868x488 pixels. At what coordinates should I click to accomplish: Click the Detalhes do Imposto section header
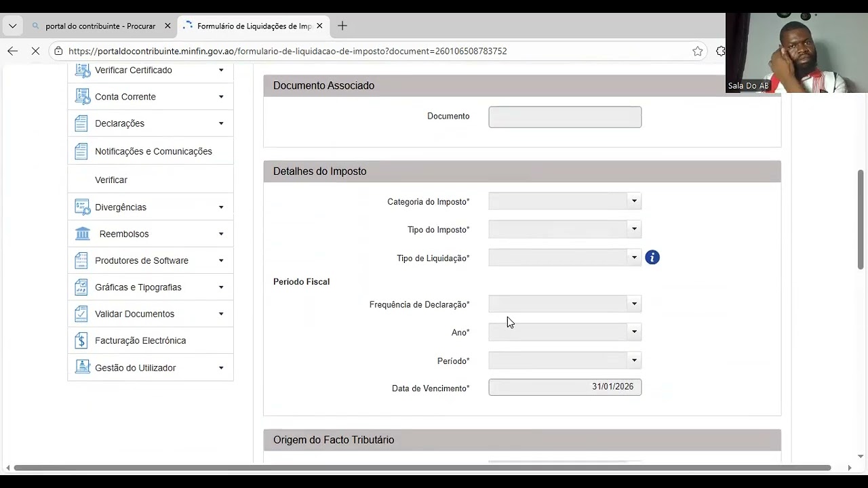point(522,171)
